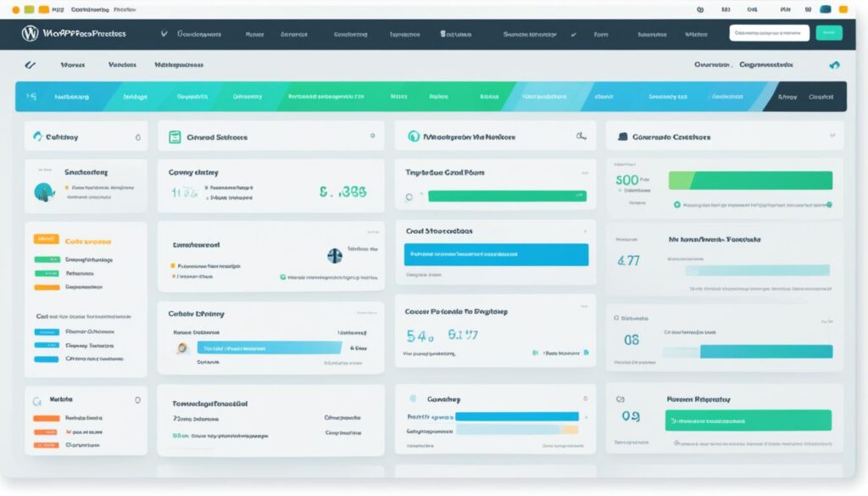868x496 pixels.
Task: Click the search icon in third panel header
Action: [581, 137]
